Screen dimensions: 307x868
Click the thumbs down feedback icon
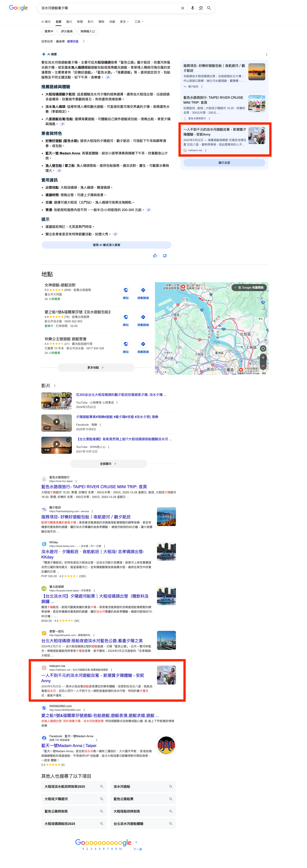[x=165, y=256]
